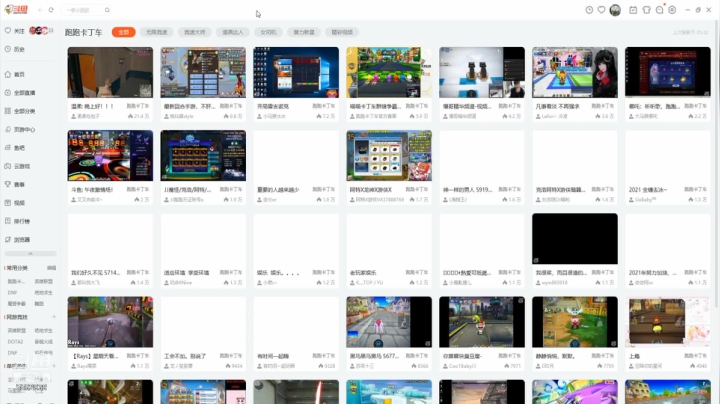
Task: Open settings via the circular gear icon
Action: click(672, 10)
